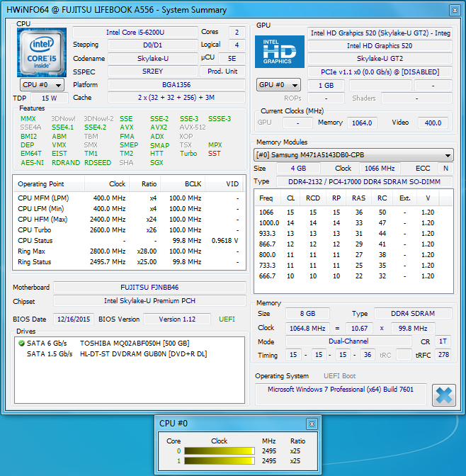
Task: Click the SGX feature flag
Action: pyautogui.click(x=157, y=163)
